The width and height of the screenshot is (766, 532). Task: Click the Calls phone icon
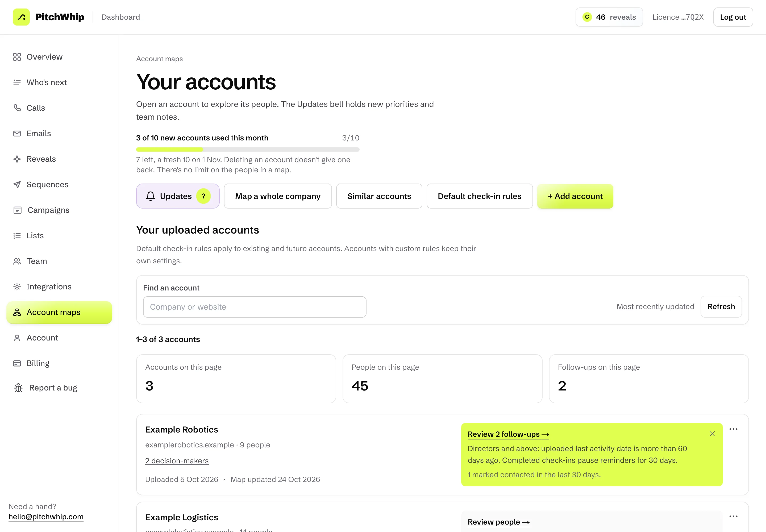point(17,108)
